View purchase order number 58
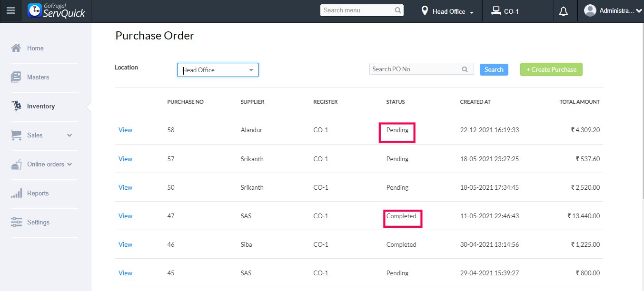This screenshot has width=644, height=291. tap(125, 130)
